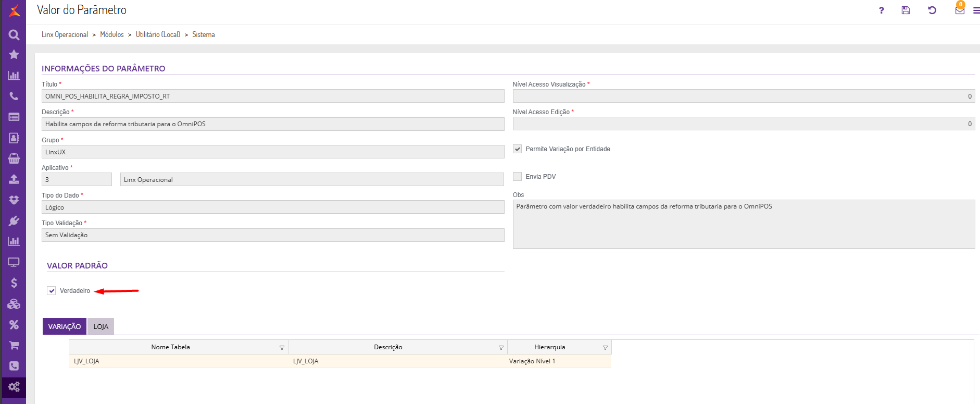Click the shopping basket sidebar icon
The image size is (980, 404).
click(14, 158)
